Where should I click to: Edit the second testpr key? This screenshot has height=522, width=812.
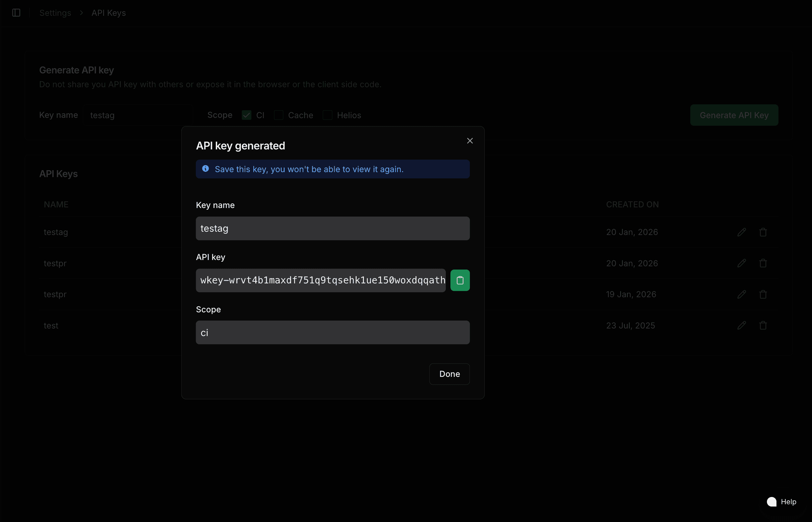pos(742,294)
